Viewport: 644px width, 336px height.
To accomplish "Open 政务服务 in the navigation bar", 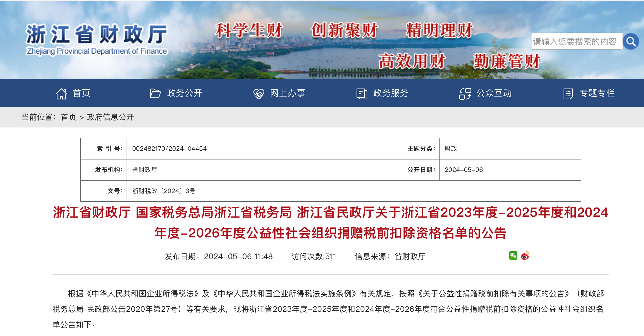I will point(391,93).
